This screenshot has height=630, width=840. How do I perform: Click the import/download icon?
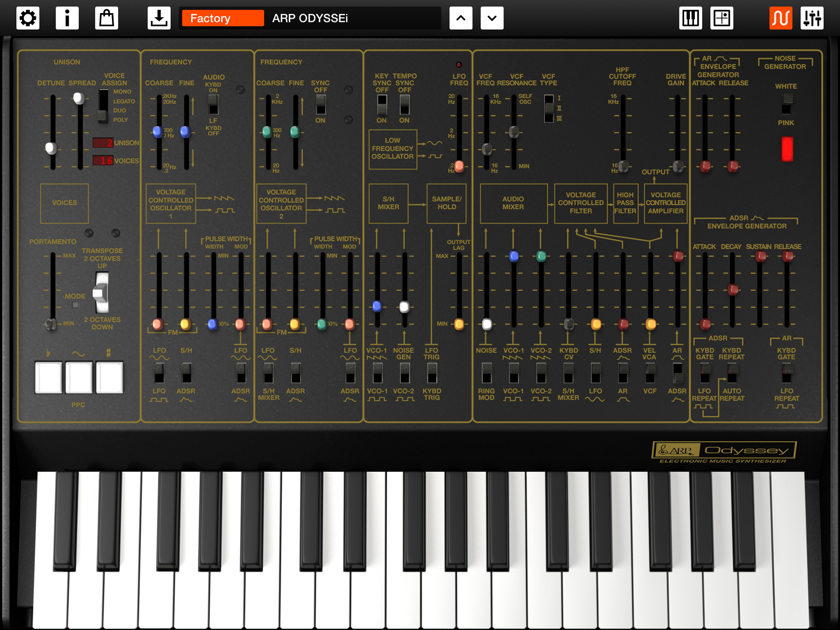click(x=159, y=18)
